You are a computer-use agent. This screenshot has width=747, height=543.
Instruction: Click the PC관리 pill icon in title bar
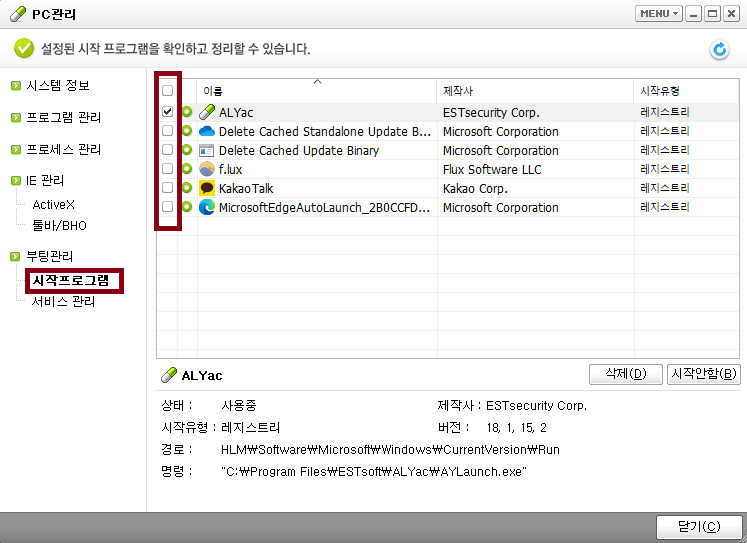coord(18,14)
